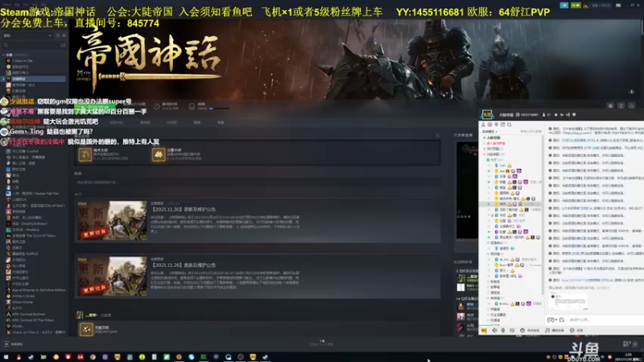Click the screenshot icon beside YY emoji button

click(562, 319)
